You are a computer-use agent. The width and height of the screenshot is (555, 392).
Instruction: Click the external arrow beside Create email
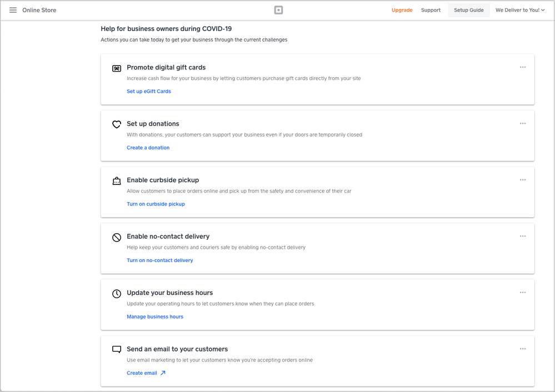point(163,373)
